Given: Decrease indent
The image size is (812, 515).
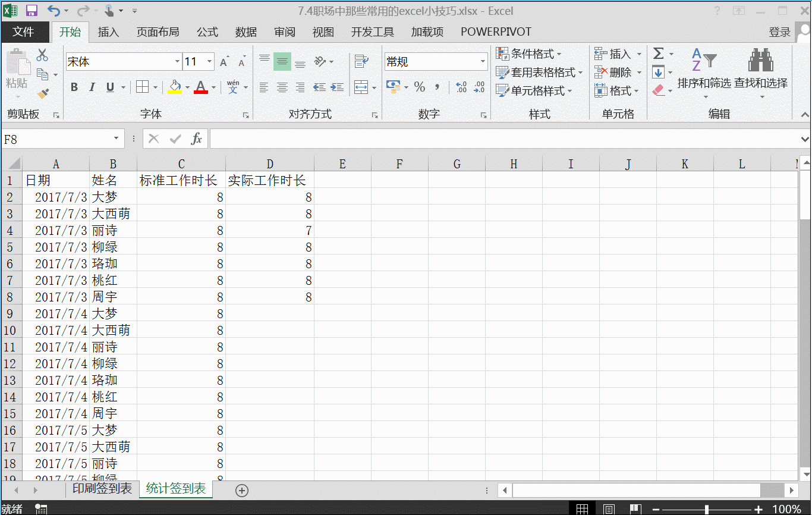Looking at the screenshot, I should tap(320, 87).
